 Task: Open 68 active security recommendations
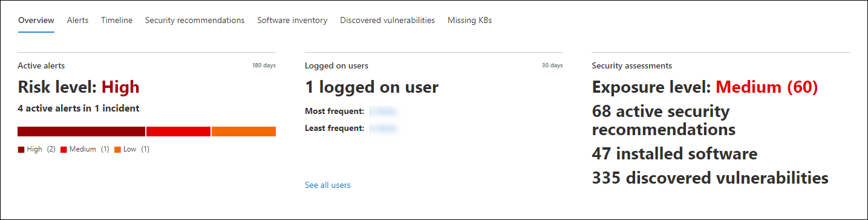click(x=664, y=121)
